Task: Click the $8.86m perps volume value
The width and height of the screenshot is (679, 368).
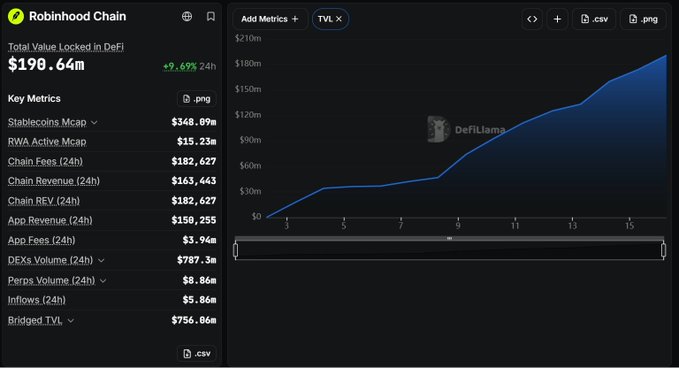Action: (x=199, y=281)
